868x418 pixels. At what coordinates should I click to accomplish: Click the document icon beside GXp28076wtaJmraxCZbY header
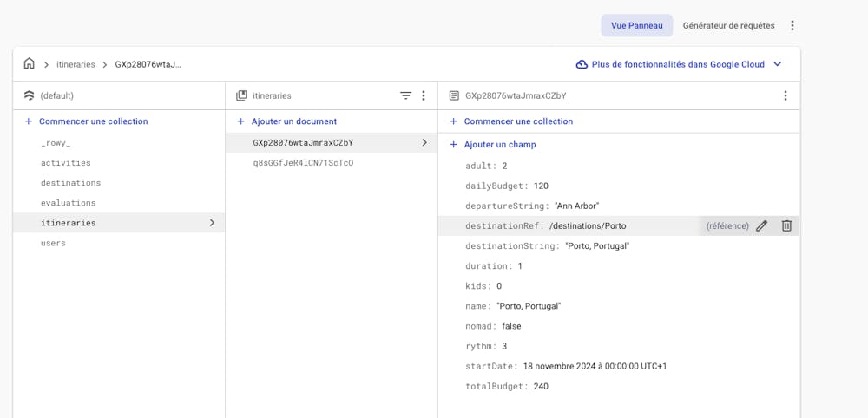(x=454, y=95)
